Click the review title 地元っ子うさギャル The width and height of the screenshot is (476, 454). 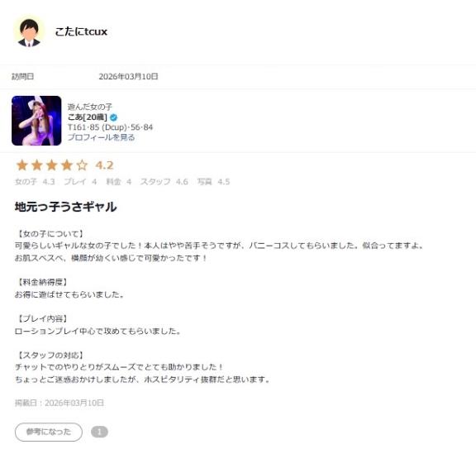point(65,207)
